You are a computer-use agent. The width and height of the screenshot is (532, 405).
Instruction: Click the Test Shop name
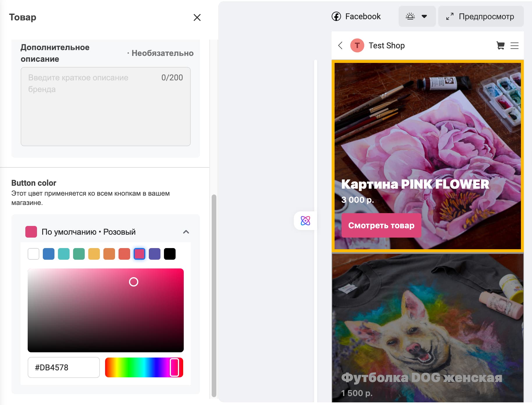(x=387, y=45)
